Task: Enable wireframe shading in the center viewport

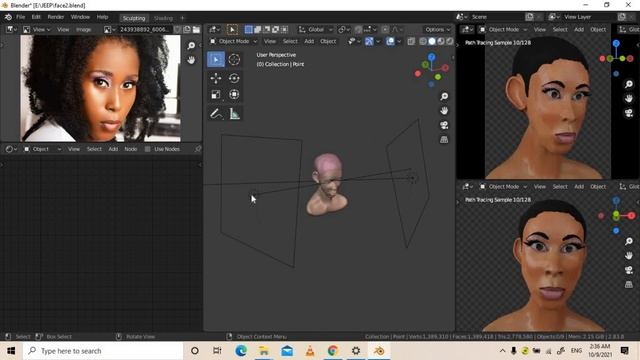Action: [x=423, y=41]
